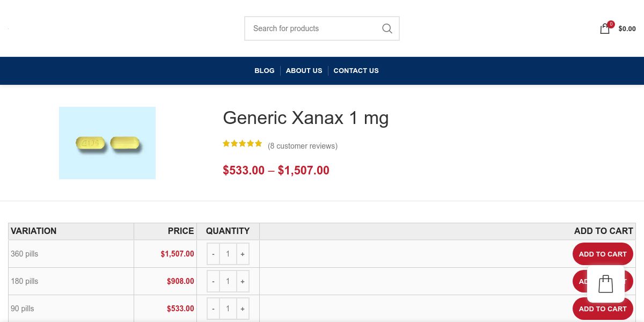This screenshot has width=644, height=322.
Task: Decrease quantity for 360 pills
Action: pos(213,254)
